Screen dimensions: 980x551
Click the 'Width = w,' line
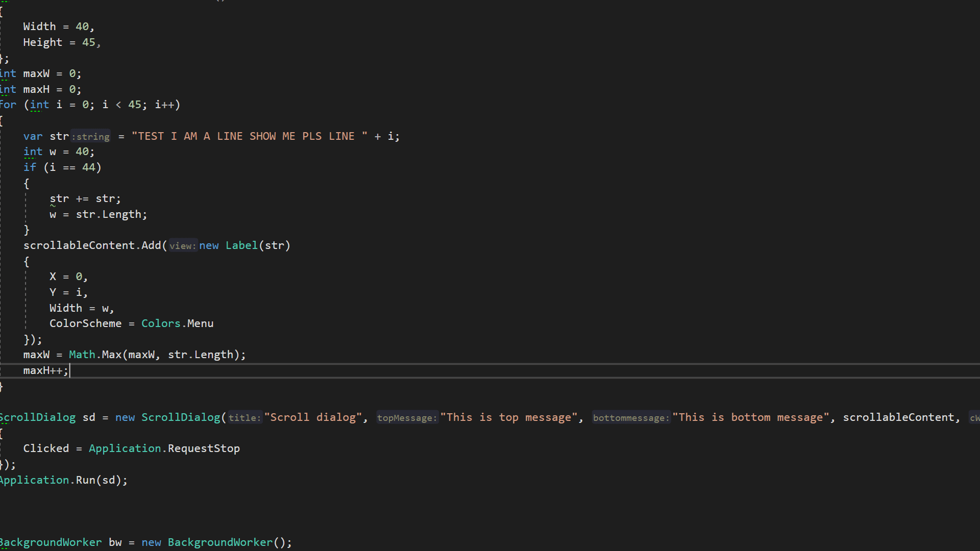(x=82, y=308)
